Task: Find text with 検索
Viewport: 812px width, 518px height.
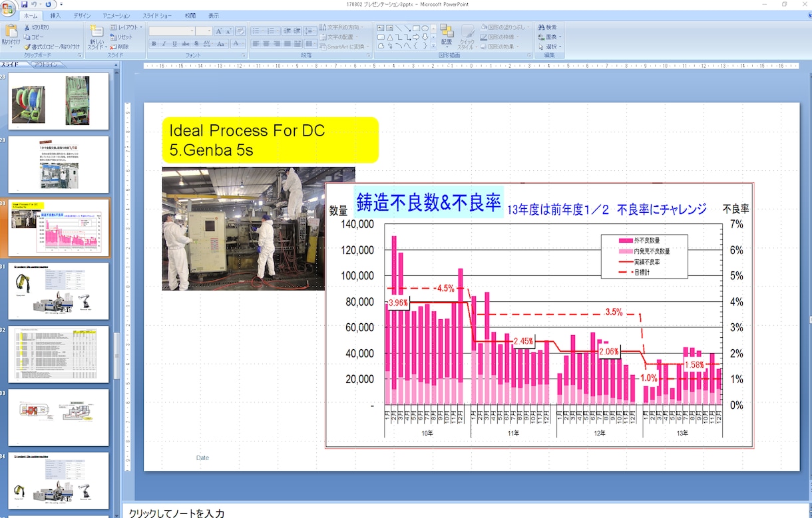Action: point(547,27)
